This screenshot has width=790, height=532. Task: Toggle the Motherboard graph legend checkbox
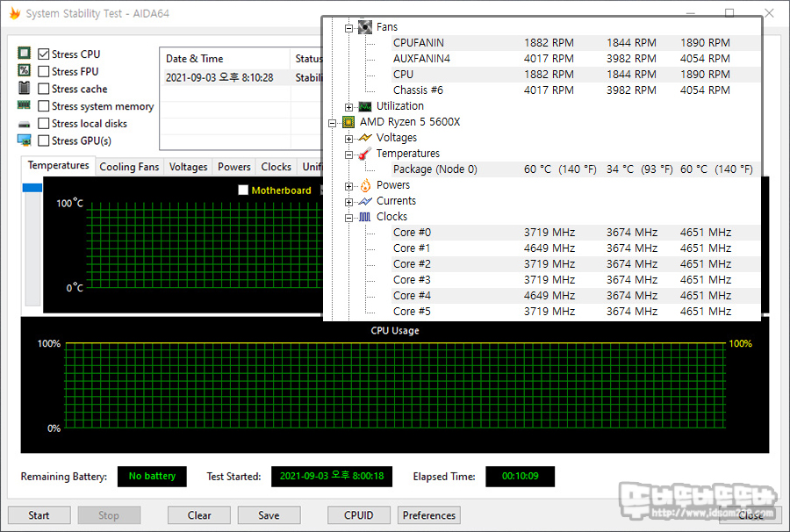tap(243, 190)
